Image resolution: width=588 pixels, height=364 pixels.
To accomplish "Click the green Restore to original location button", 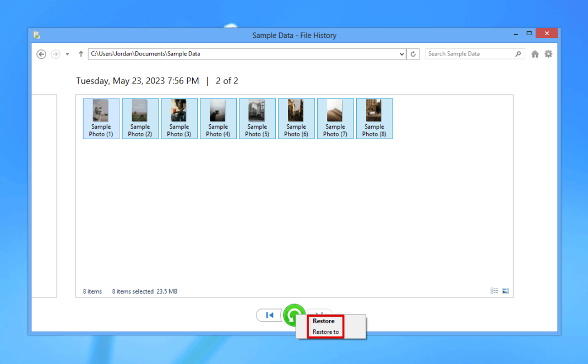I will tap(295, 316).
